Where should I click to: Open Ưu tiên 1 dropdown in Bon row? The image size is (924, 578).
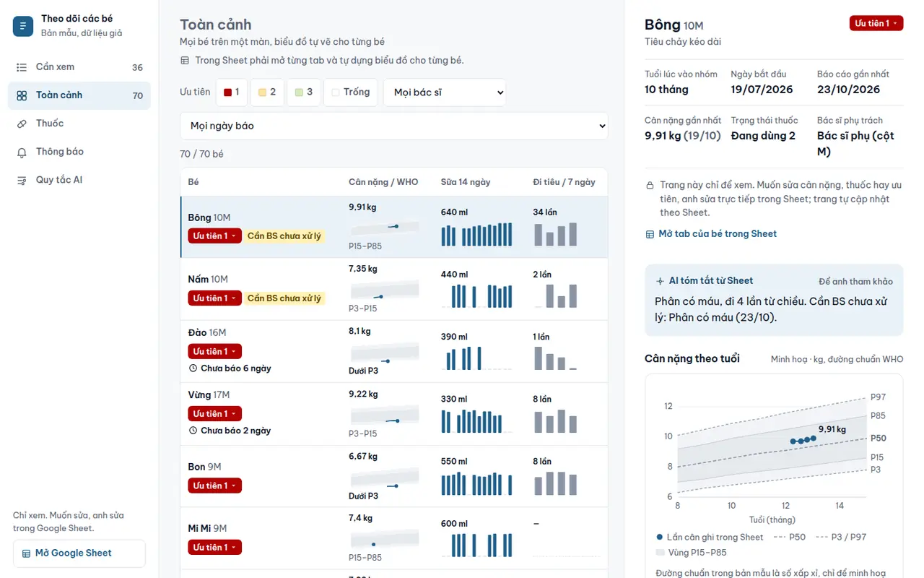pos(214,486)
